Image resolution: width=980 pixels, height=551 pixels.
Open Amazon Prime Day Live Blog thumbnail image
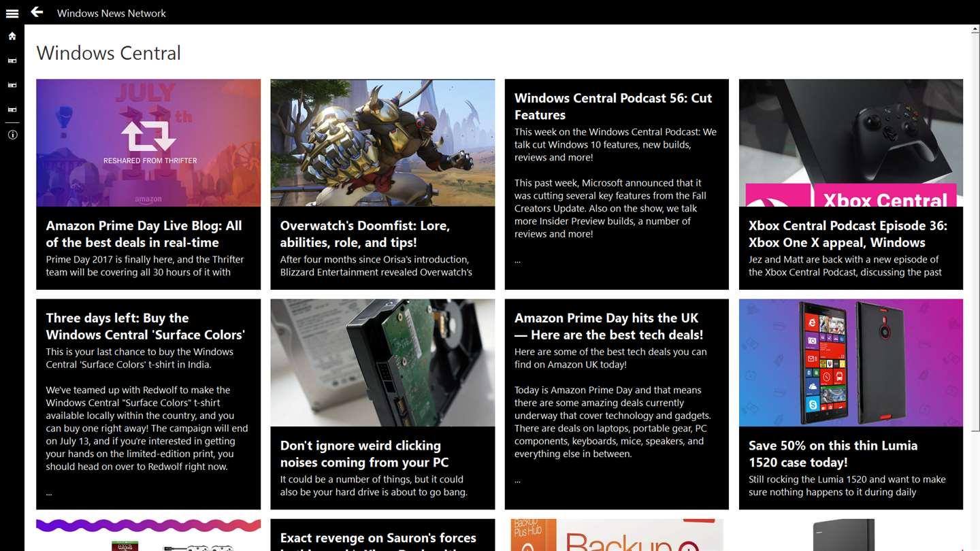[148, 143]
